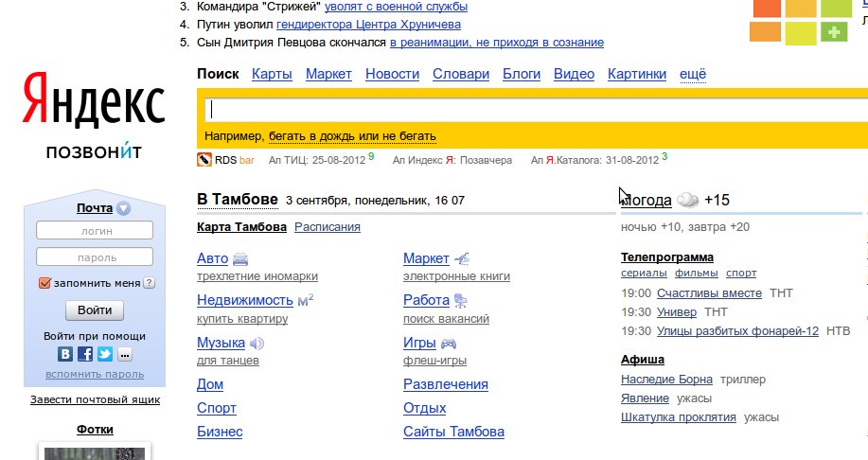Open the Картинки search tab
This screenshot has height=460, width=868.
(x=637, y=74)
